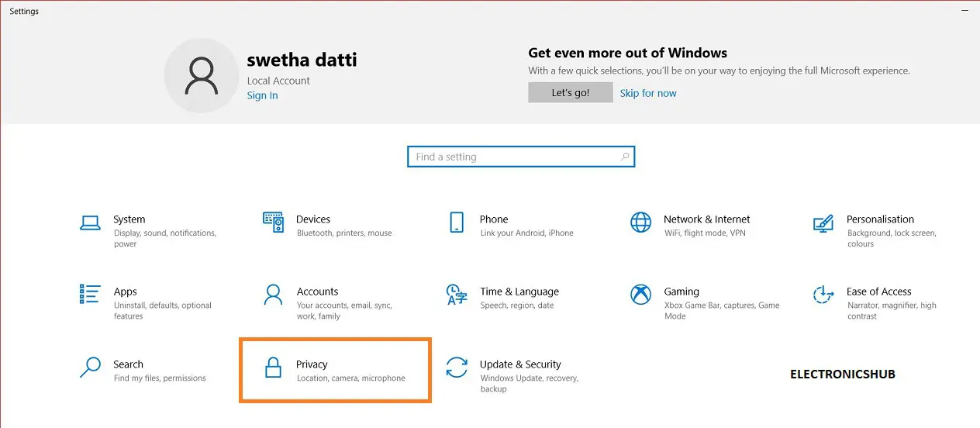Click the Update & Security title text
The width and height of the screenshot is (980, 428).
[x=519, y=364]
